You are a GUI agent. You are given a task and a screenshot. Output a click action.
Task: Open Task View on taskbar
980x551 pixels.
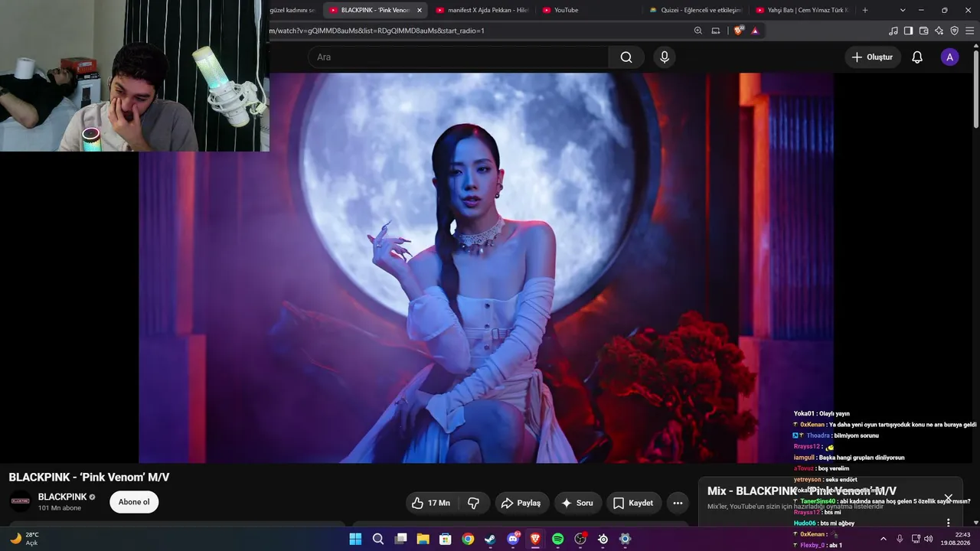click(400, 540)
